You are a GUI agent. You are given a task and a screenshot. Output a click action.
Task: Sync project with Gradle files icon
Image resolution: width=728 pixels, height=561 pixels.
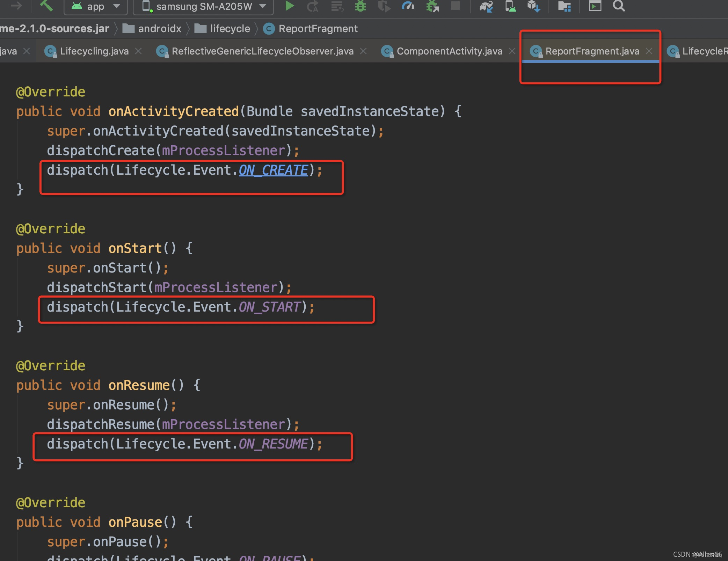pyautogui.click(x=486, y=6)
